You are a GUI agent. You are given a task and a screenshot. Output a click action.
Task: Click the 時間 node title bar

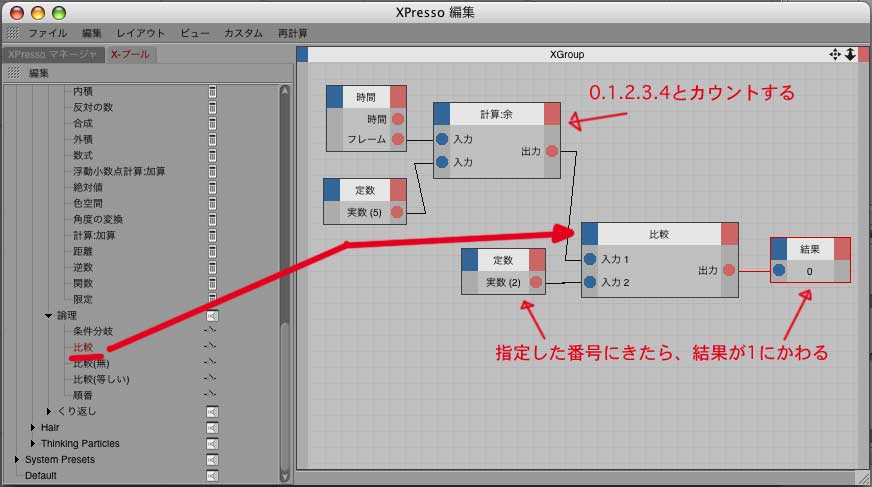click(366, 97)
